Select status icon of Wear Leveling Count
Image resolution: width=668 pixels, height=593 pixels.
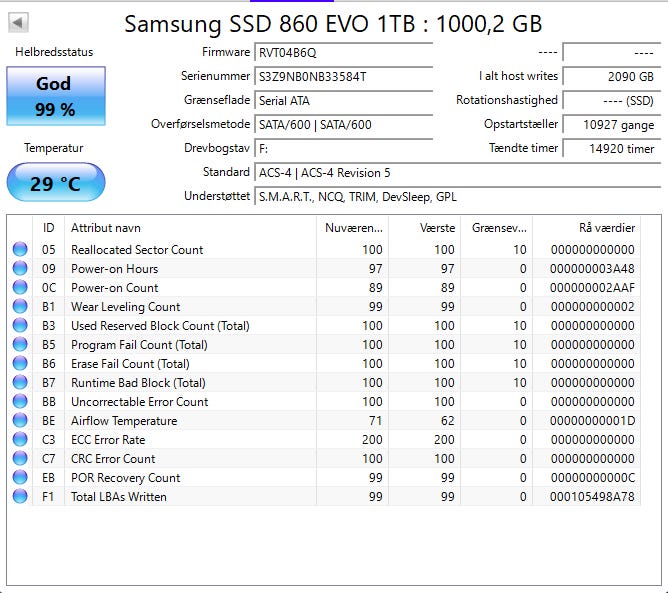[x=20, y=306]
